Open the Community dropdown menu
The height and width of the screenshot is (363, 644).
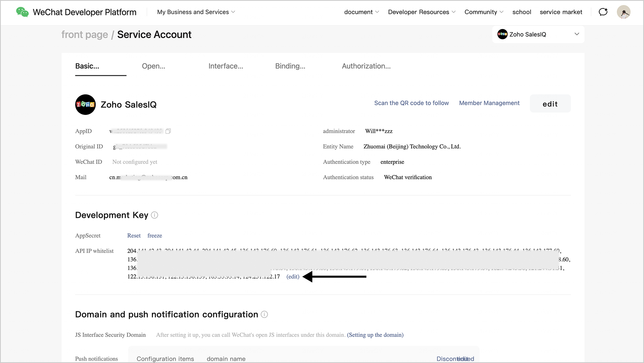point(484,12)
